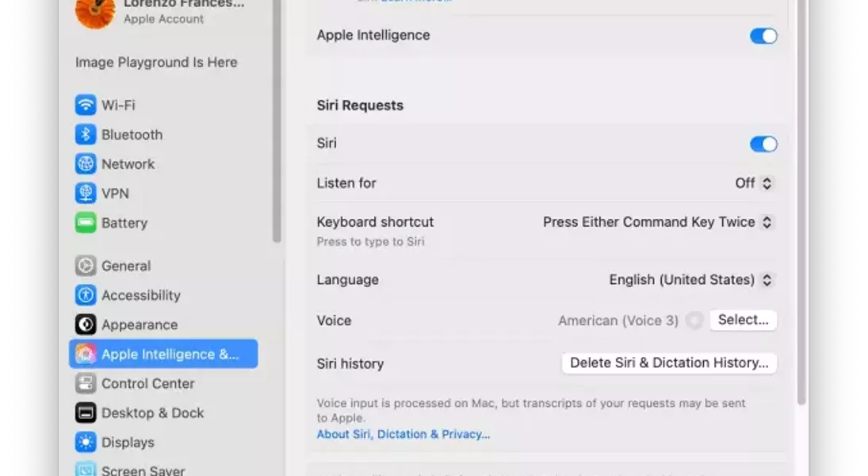Click the Accessibility icon
The image size is (868, 476).
coord(86,295)
